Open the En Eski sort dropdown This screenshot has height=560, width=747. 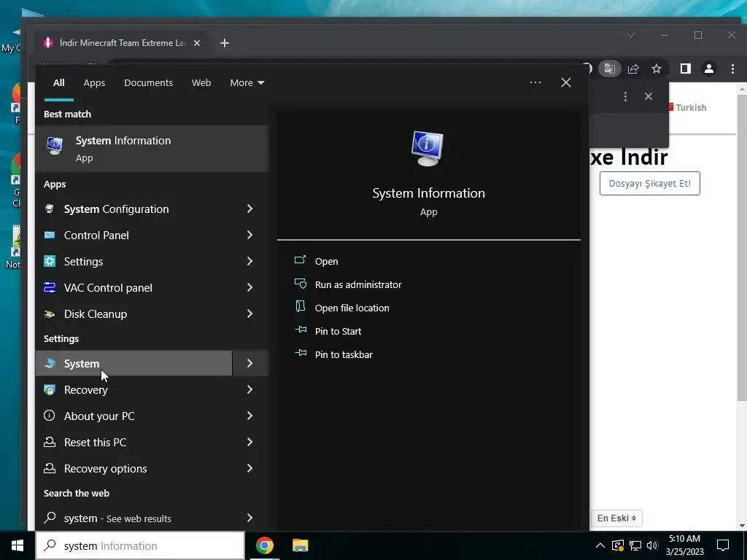point(616,518)
